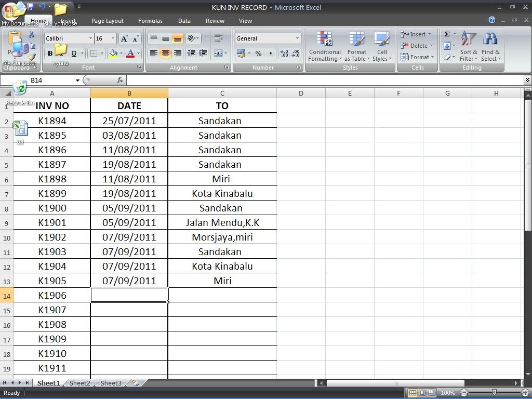
Task: Click the Format as Table button
Action: pyautogui.click(x=357, y=47)
